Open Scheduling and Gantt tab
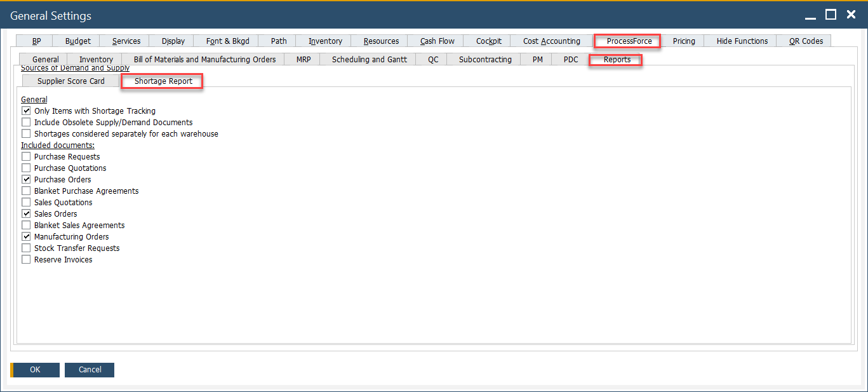The height and width of the screenshot is (392, 868). pyautogui.click(x=369, y=60)
